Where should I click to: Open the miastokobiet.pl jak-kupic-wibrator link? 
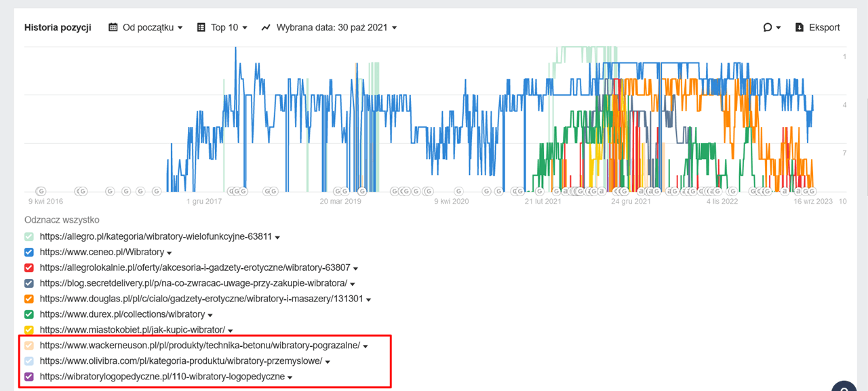click(x=132, y=330)
